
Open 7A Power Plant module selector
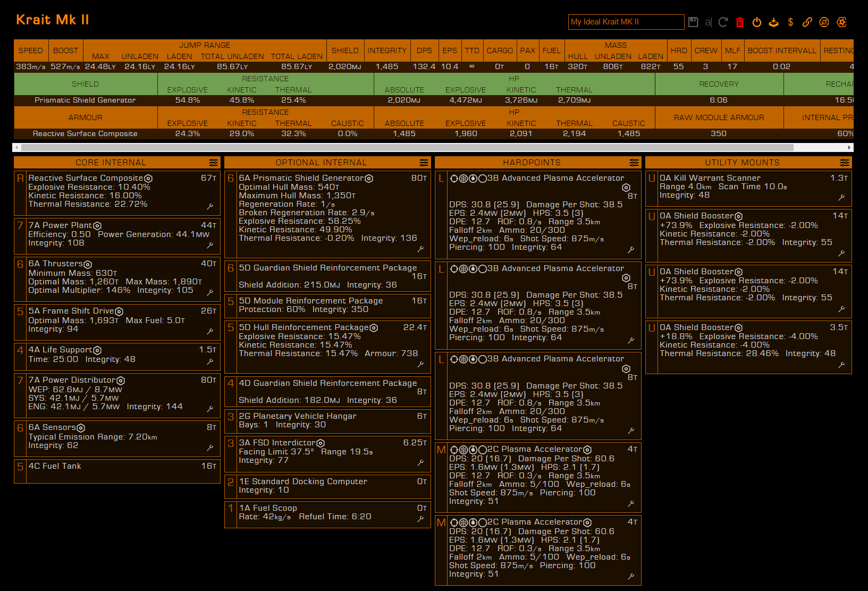coord(117,236)
